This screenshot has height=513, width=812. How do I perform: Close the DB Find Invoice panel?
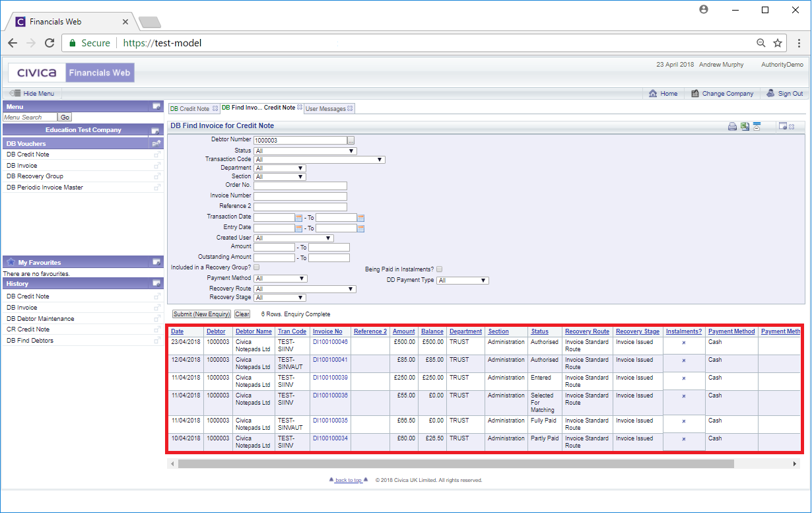point(792,127)
